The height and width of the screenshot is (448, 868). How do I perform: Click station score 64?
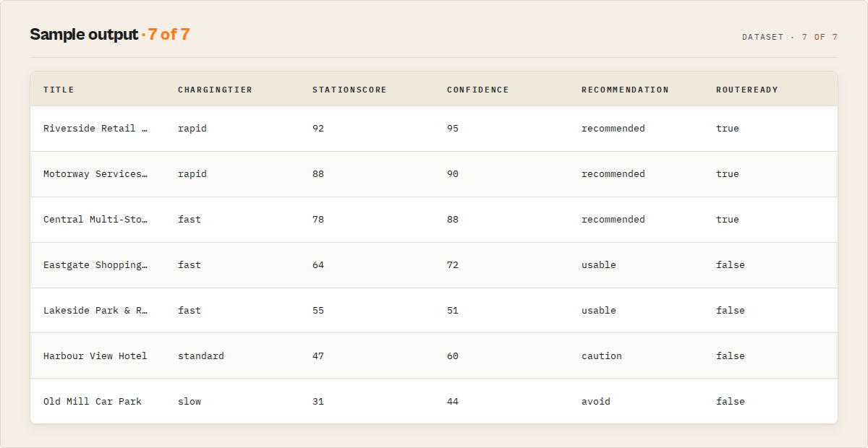point(318,265)
